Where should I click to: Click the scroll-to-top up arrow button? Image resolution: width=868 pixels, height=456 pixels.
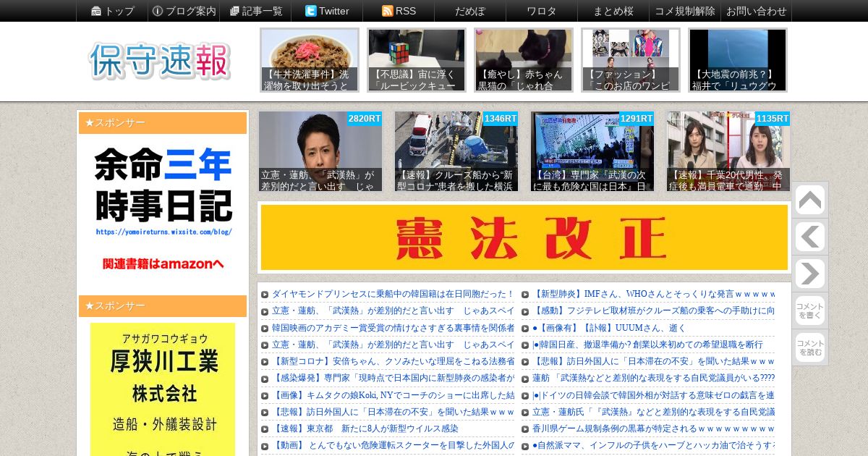pos(810,200)
